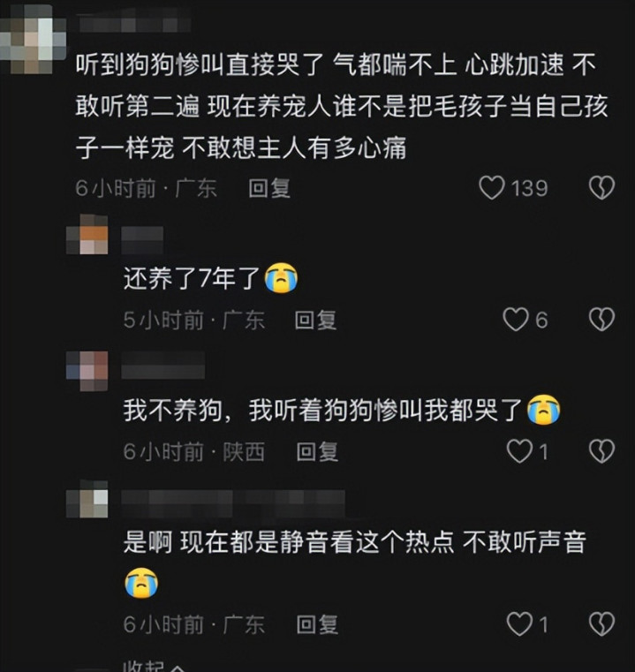Dislike the top comment about the dog's cries
Screen dimensions: 635x672
pos(601,188)
